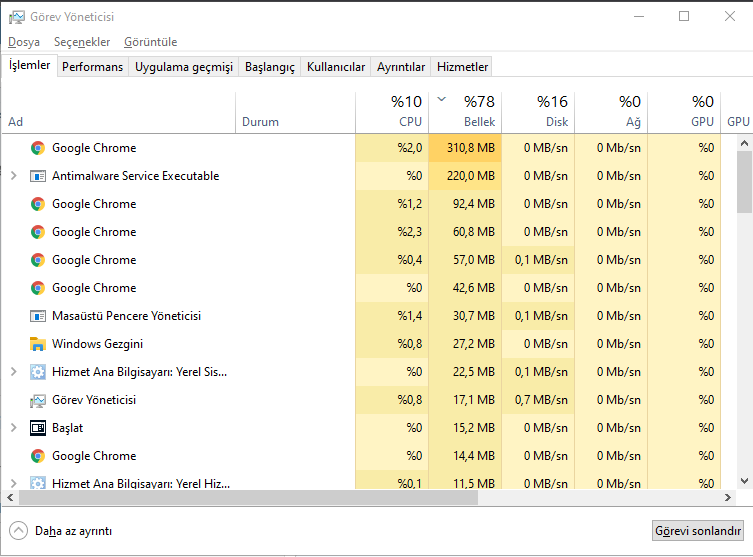This screenshot has height=557, width=753.
Task: Click the Windows Gezgini folder icon
Action: [x=38, y=344]
